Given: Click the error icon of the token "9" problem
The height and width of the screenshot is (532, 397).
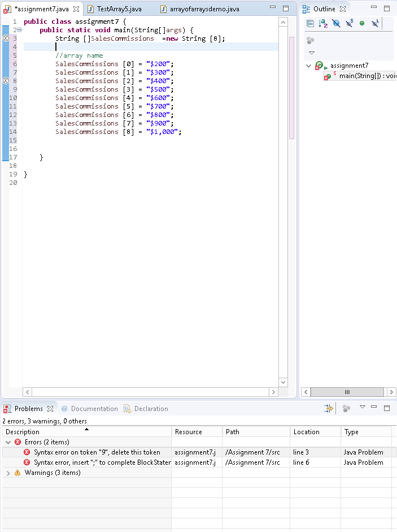Looking at the screenshot, I should tap(27, 452).
